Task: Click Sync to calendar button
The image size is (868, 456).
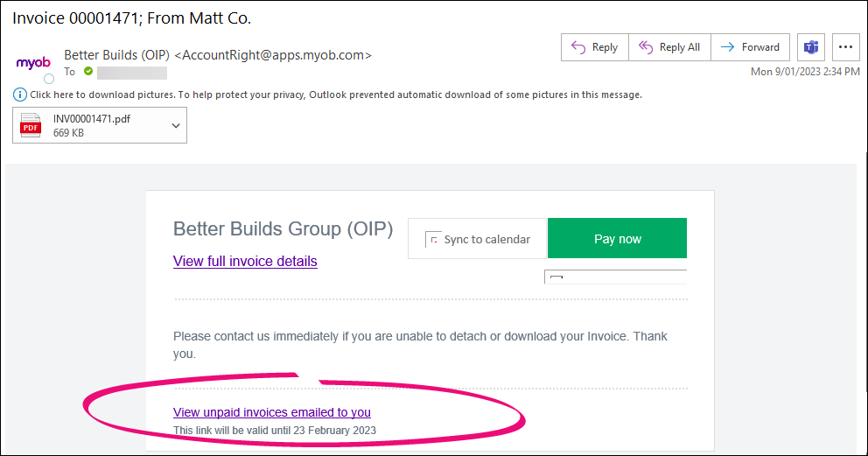Action: pos(477,239)
